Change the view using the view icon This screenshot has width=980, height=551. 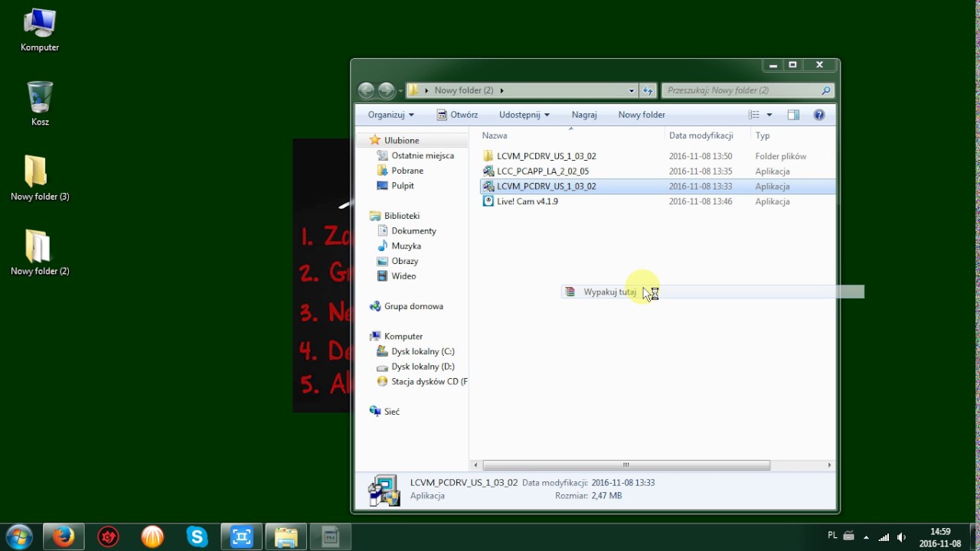point(754,115)
